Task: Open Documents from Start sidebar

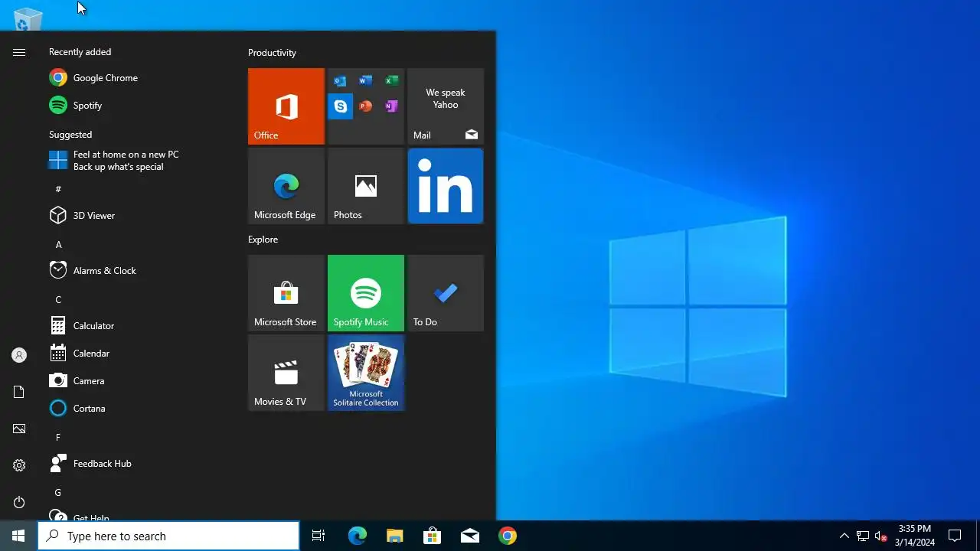Action: point(19,392)
